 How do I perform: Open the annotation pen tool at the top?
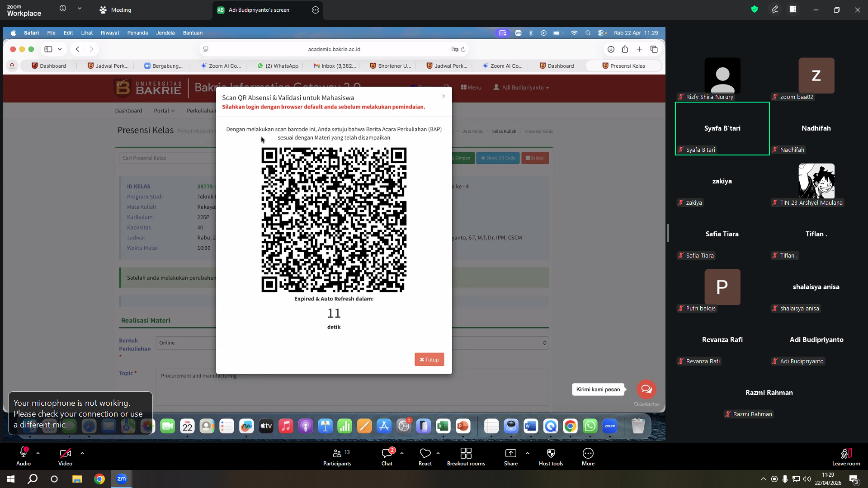[775, 9]
